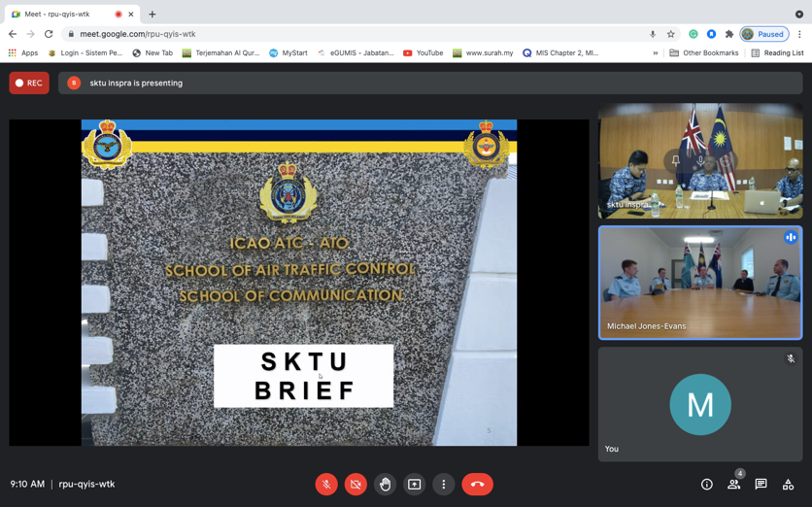Open the tab search dropdown at top right
812x507 pixels.
tap(799, 15)
